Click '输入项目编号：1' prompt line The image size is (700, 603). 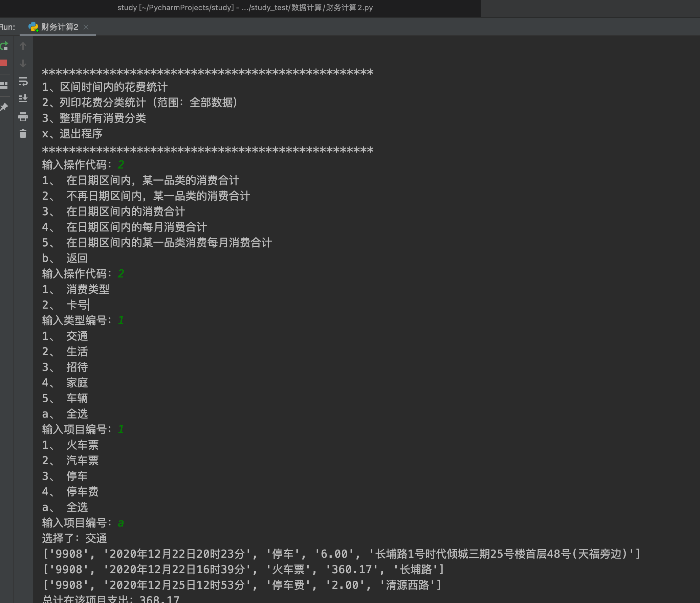point(83,429)
